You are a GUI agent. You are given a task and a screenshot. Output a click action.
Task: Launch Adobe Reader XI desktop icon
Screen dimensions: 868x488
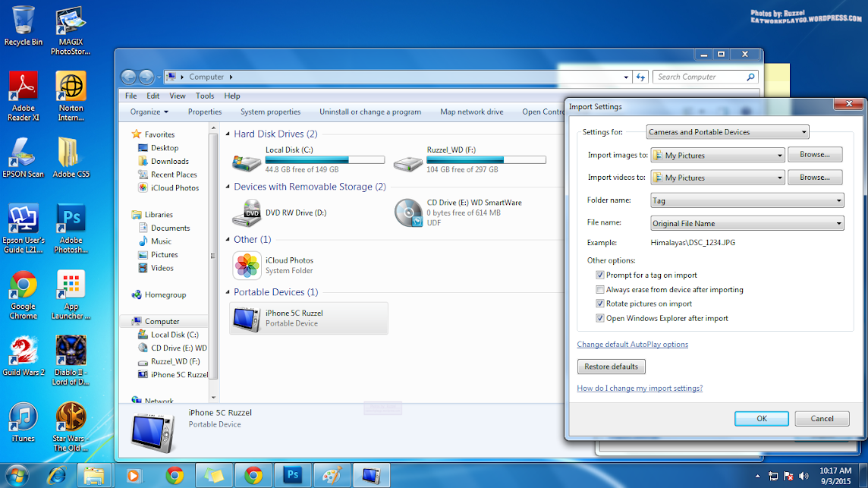coord(24,96)
